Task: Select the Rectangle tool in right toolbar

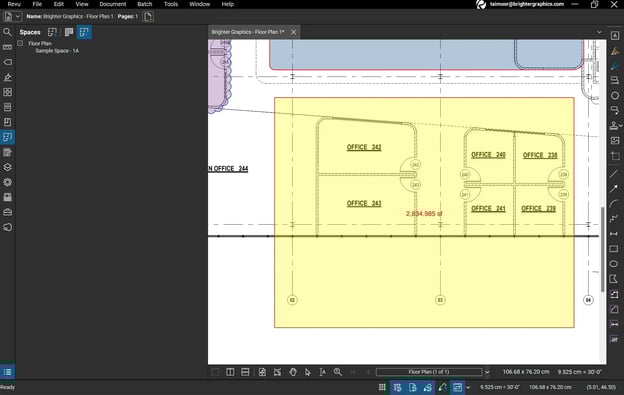Action: click(x=614, y=249)
